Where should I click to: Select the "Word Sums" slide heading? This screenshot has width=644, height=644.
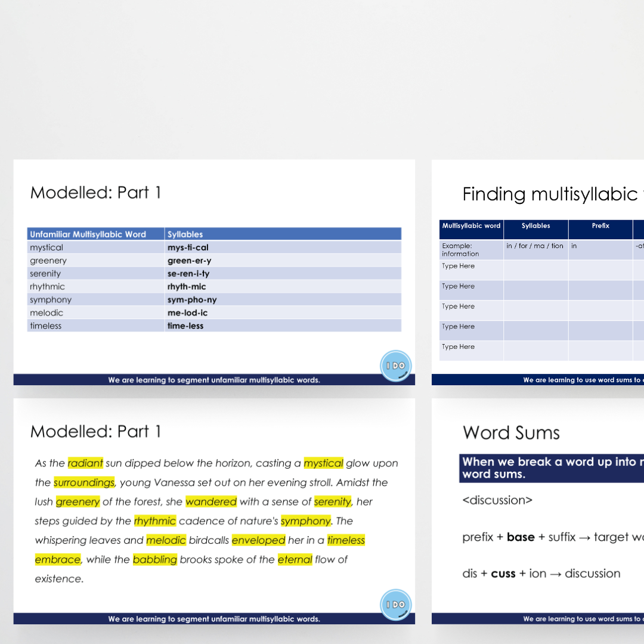pos(511,432)
